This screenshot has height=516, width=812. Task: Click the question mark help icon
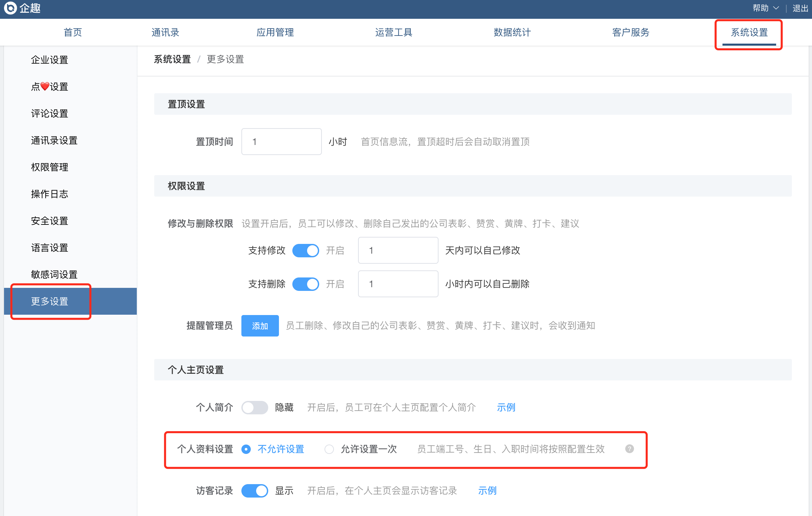coord(629,449)
